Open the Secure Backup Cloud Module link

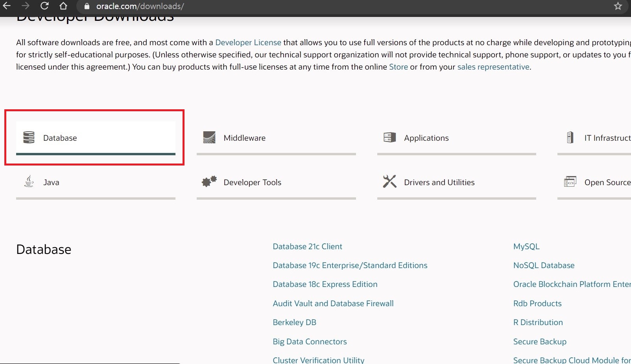tap(572, 360)
